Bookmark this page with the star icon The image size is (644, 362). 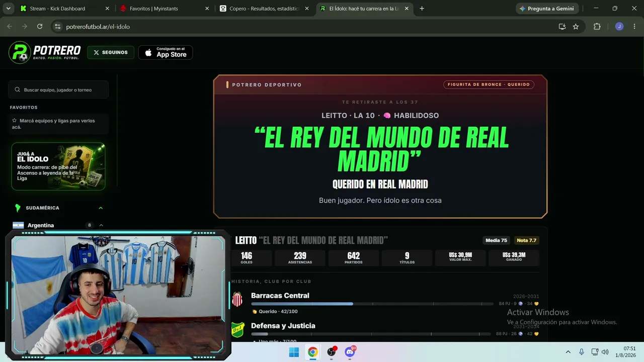pos(576,27)
